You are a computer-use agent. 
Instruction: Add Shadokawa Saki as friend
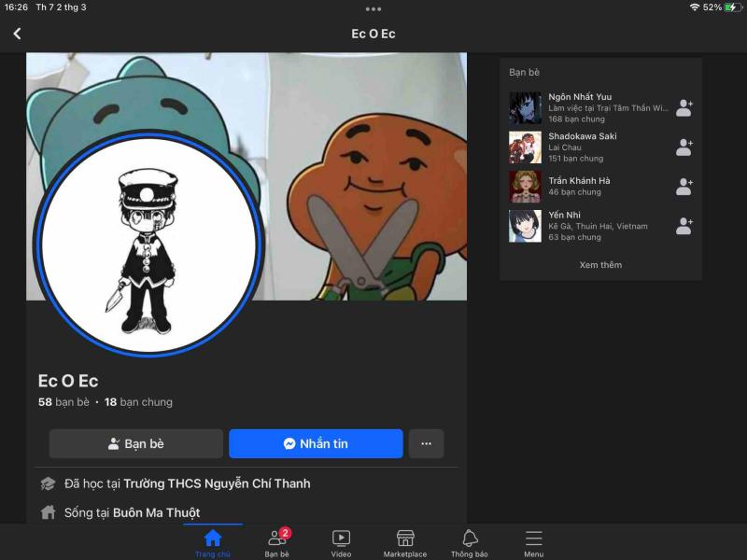pos(684,147)
